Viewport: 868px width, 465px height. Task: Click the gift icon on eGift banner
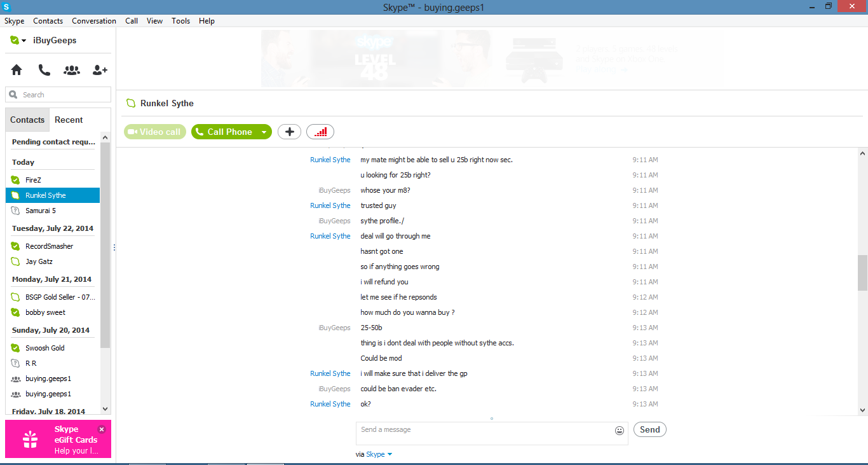pyautogui.click(x=30, y=440)
